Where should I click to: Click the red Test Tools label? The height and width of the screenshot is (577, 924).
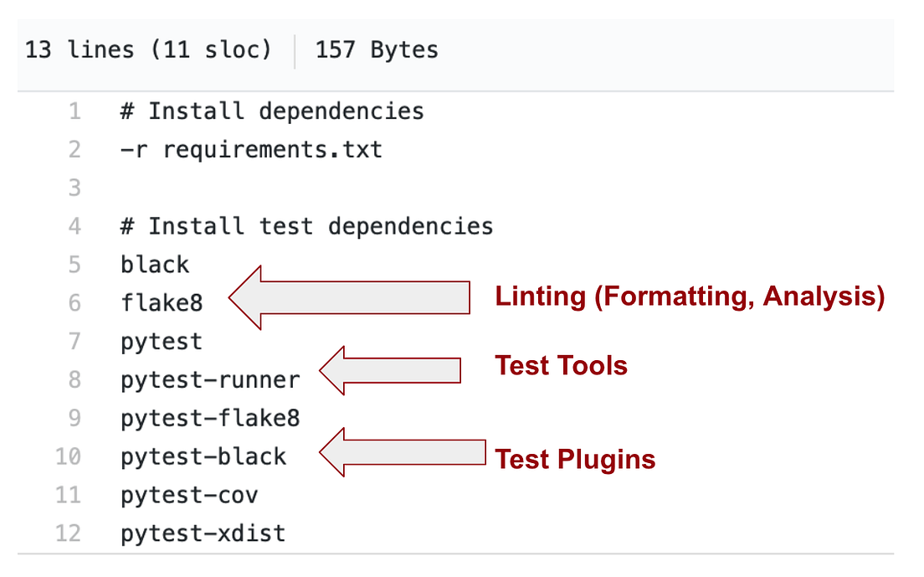(x=561, y=366)
